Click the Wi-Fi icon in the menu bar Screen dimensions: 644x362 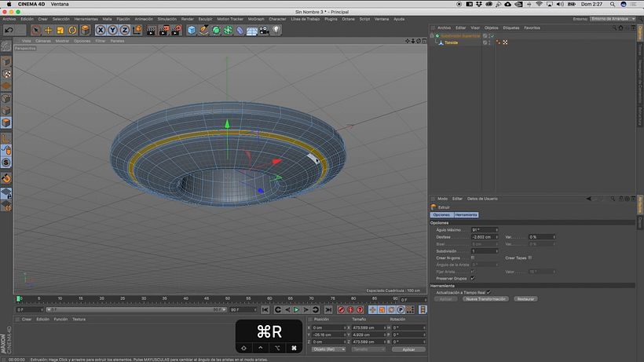coord(539,4)
